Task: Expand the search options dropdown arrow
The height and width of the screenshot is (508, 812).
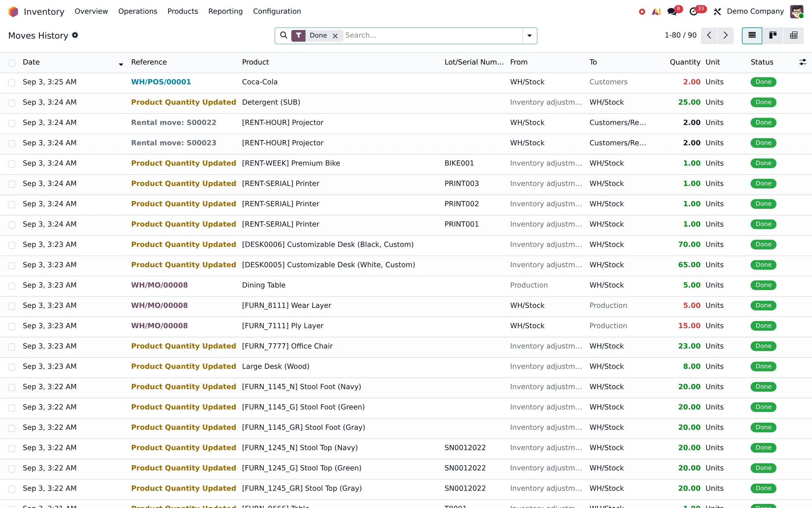Action: point(529,36)
